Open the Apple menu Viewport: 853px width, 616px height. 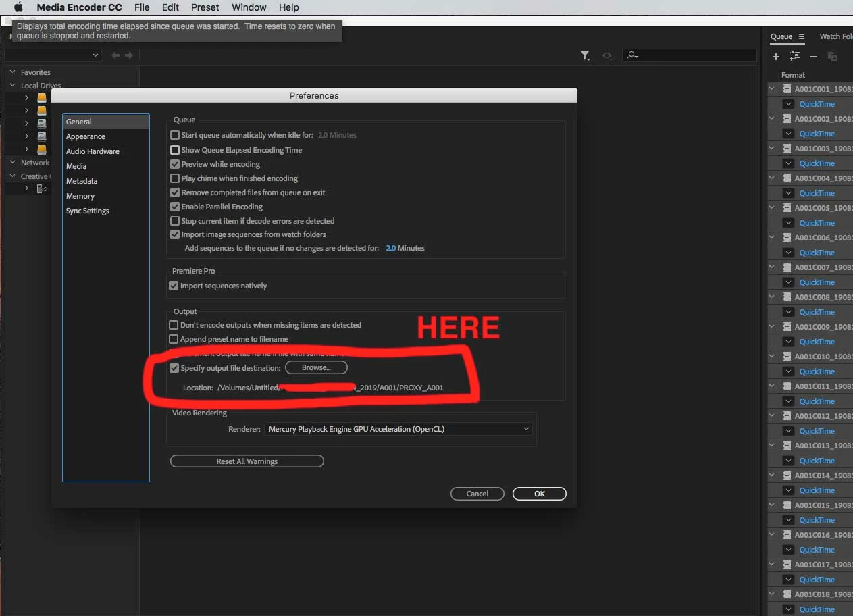[x=18, y=7]
